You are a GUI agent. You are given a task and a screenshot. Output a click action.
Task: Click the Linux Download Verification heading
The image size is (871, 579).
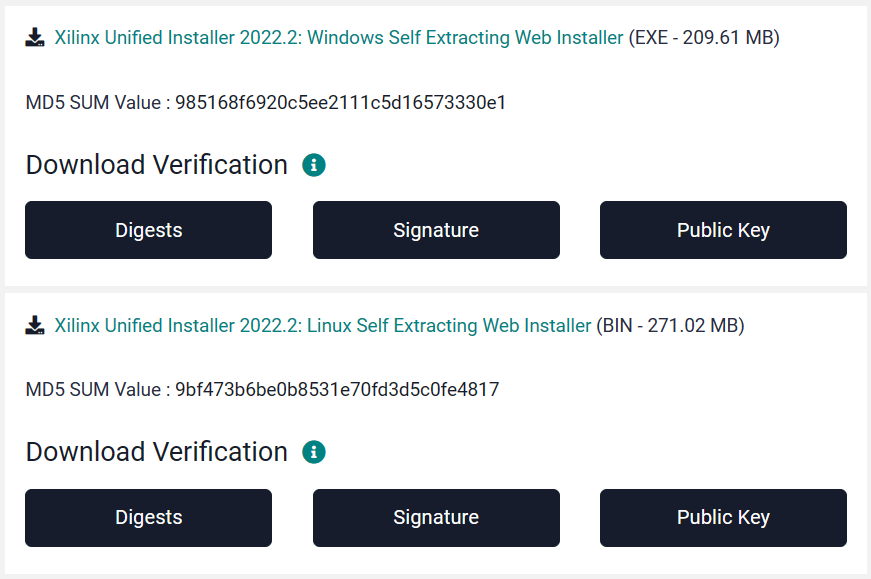(x=156, y=451)
